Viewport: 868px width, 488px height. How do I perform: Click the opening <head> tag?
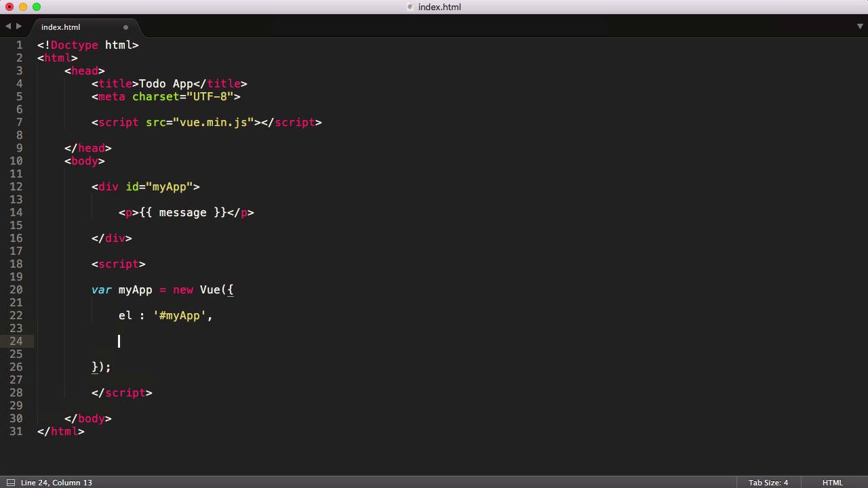coord(85,70)
